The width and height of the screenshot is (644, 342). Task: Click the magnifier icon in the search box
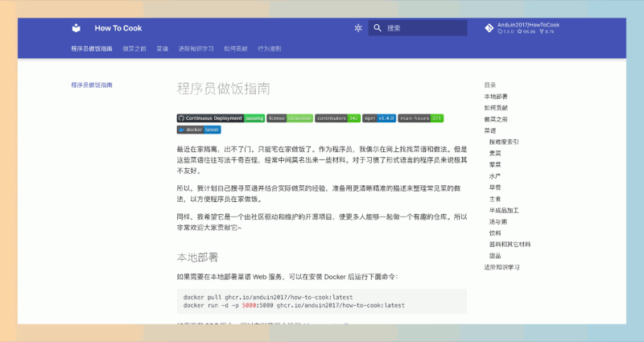pos(378,28)
